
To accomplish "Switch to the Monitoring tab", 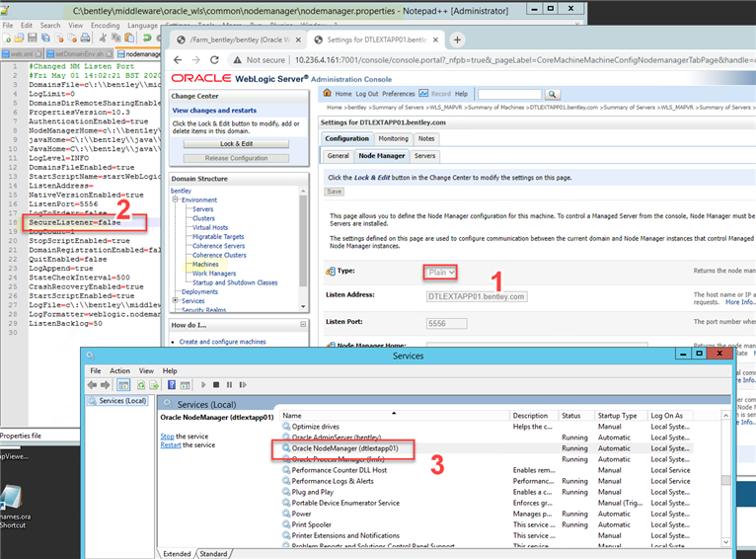I will coord(393,139).
